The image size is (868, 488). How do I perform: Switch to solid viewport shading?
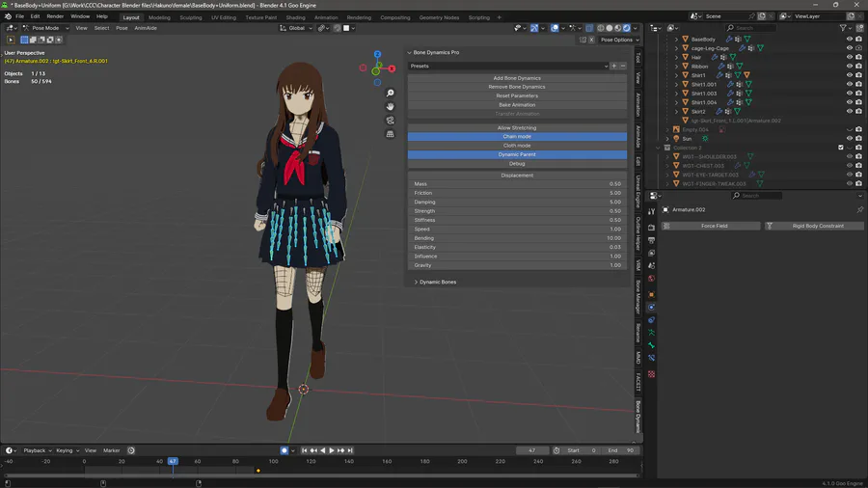coord(609,28)
